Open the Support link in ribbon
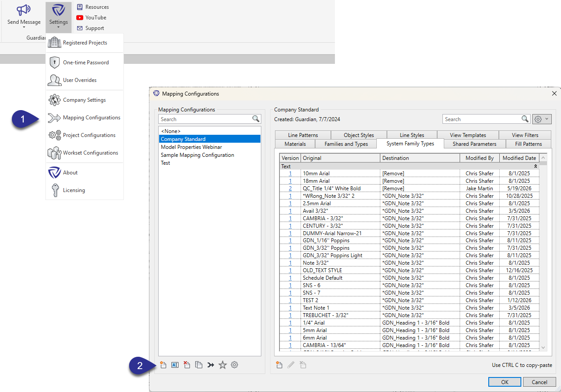 pyautogui.click(x=90, y=28)
